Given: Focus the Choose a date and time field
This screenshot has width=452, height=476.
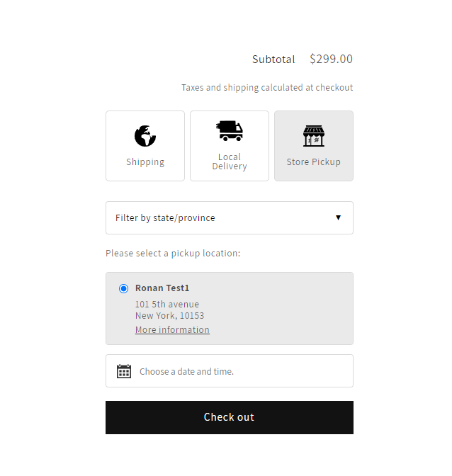Looking at the screenshot, I should coord(230,370).
